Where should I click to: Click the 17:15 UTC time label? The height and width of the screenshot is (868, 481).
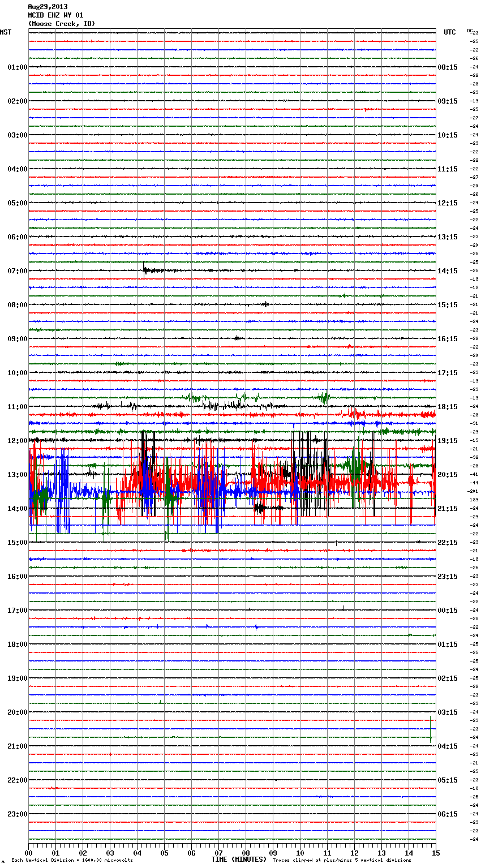(448, 373)
